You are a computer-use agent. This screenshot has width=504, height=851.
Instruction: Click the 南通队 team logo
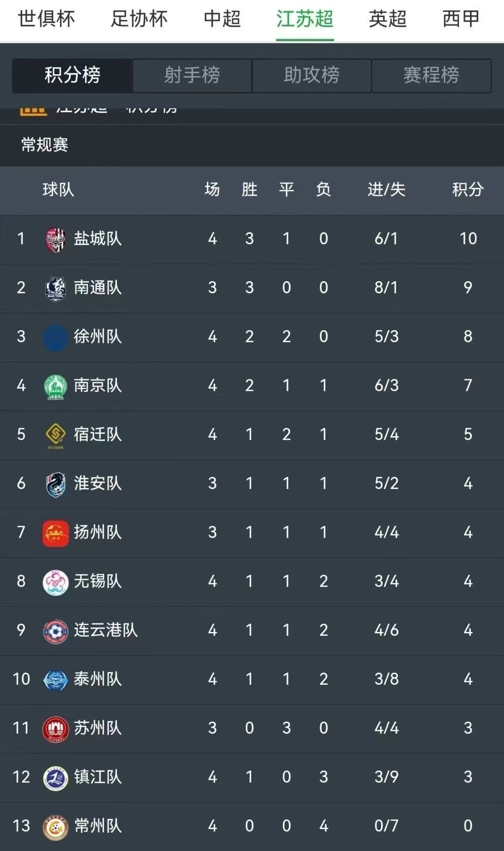click(55, 288)
